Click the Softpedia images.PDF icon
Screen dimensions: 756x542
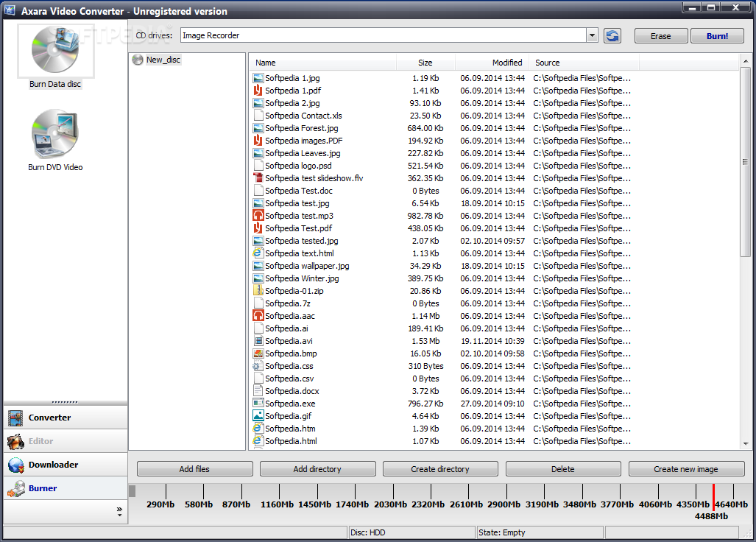[x=258, y=141]
